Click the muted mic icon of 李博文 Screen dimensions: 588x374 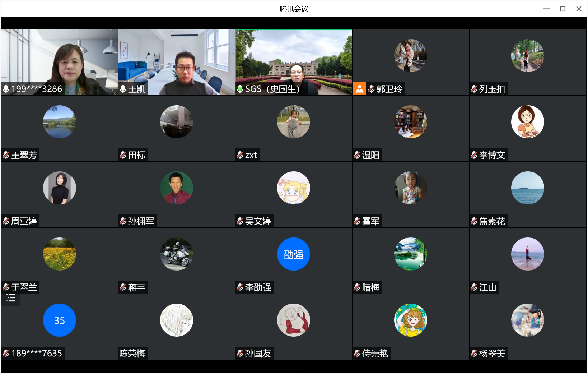pyautogui.click(x=474, y=155)
